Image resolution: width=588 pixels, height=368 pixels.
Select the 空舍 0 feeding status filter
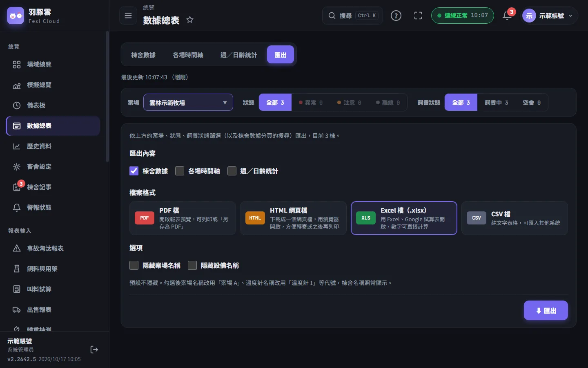532,103
